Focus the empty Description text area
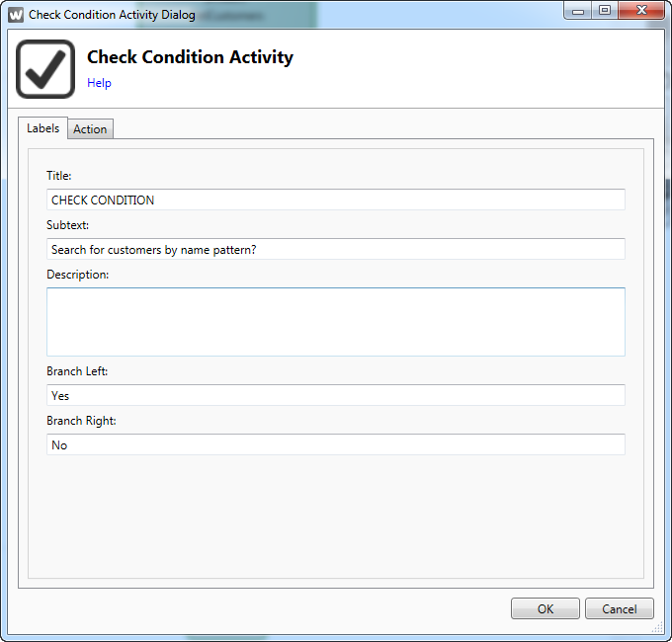Viewport: 672px width, 642px height. tap(336, 322)
